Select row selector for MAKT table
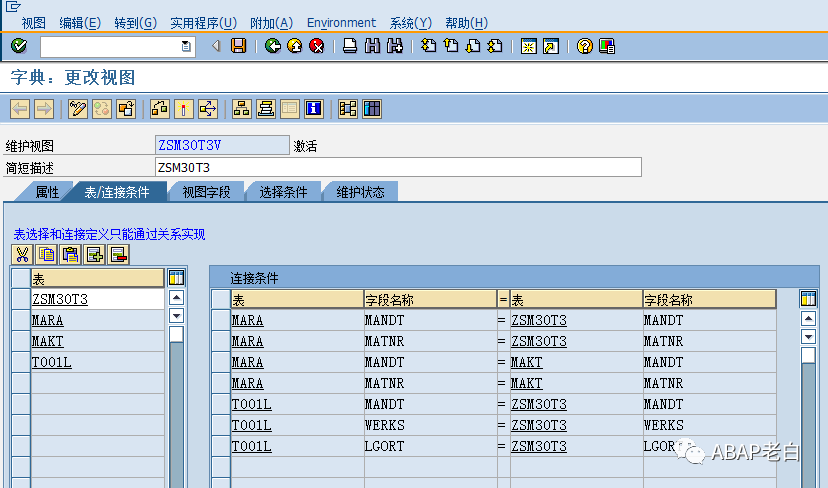Viewport: 828px width, 488px height. (21, 341)
